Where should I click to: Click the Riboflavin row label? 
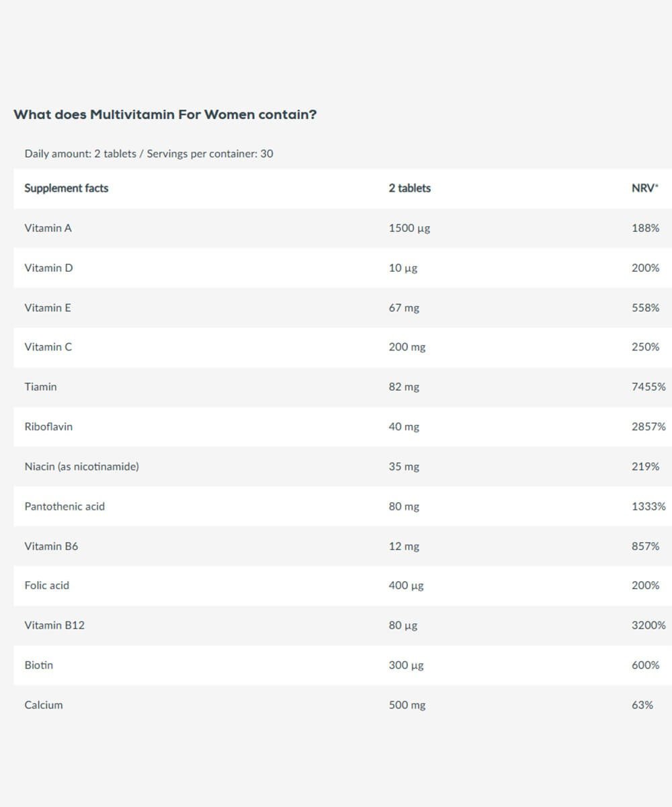(x=48, y=426)
